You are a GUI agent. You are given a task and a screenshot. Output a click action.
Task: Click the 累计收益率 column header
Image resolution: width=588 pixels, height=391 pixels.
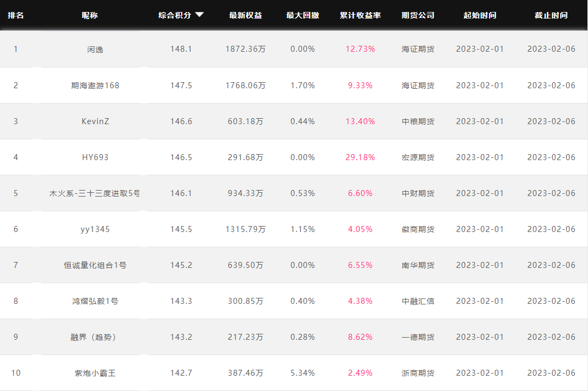361,15
